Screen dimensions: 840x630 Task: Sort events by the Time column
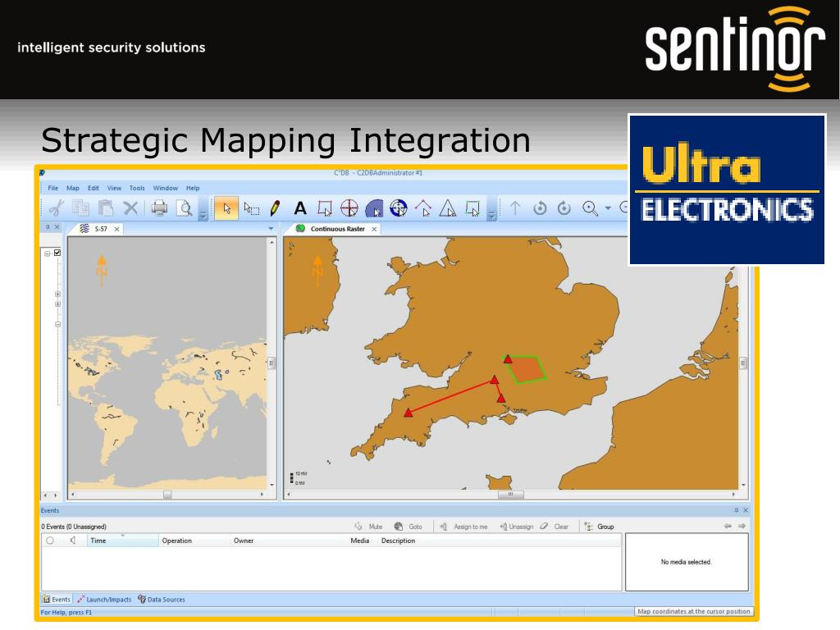pyautogui.click(x=123, y=541)
